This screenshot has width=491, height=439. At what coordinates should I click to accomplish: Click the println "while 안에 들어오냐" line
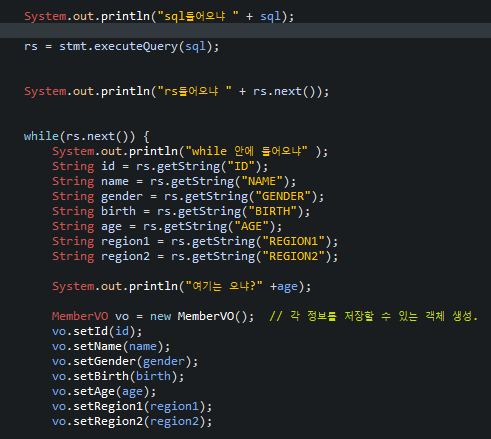pos(190,151)
